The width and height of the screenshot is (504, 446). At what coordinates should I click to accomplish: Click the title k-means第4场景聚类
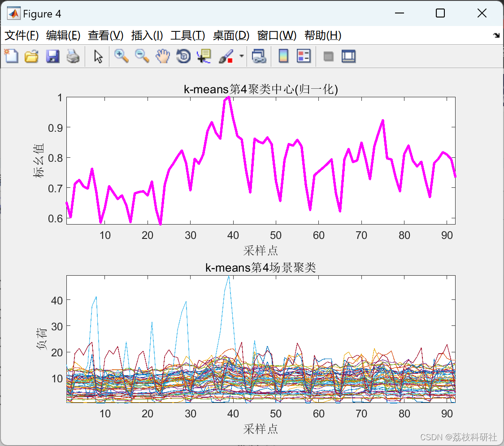pos(261,268)
